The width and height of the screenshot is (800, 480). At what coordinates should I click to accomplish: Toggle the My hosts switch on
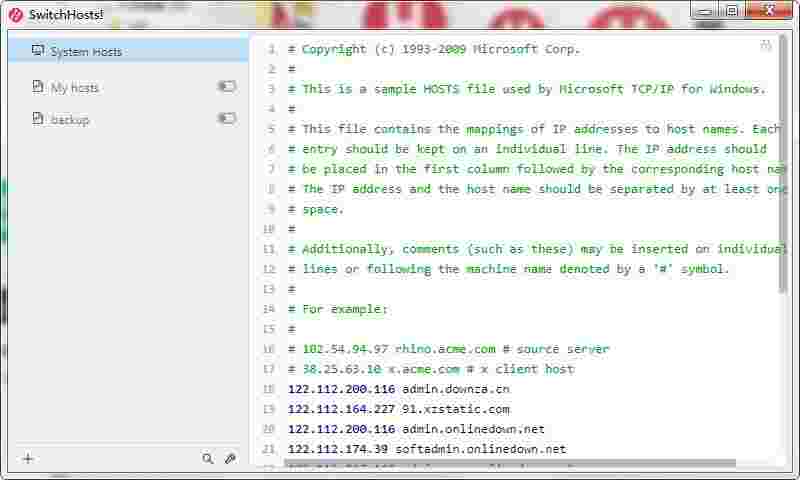click(x=227, y=87)
